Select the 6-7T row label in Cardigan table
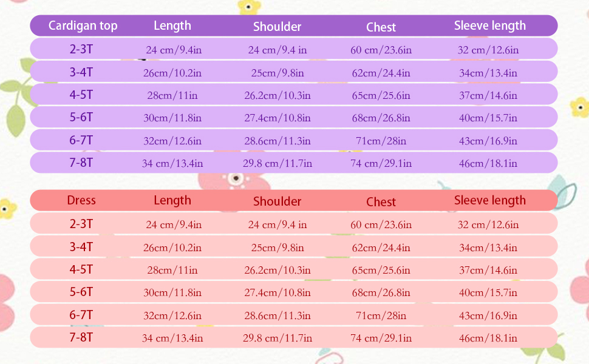Screen dimensions: 589x364 [81, 140]
